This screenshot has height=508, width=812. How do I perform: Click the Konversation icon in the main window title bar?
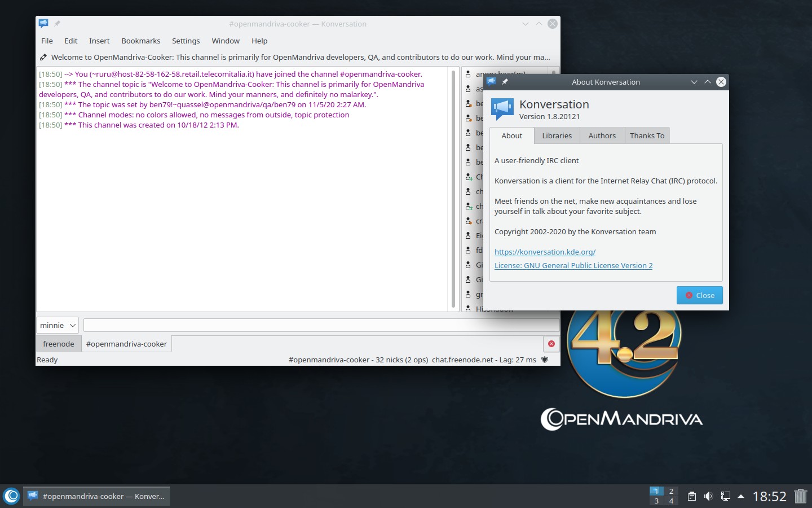[x=43, y=24]
